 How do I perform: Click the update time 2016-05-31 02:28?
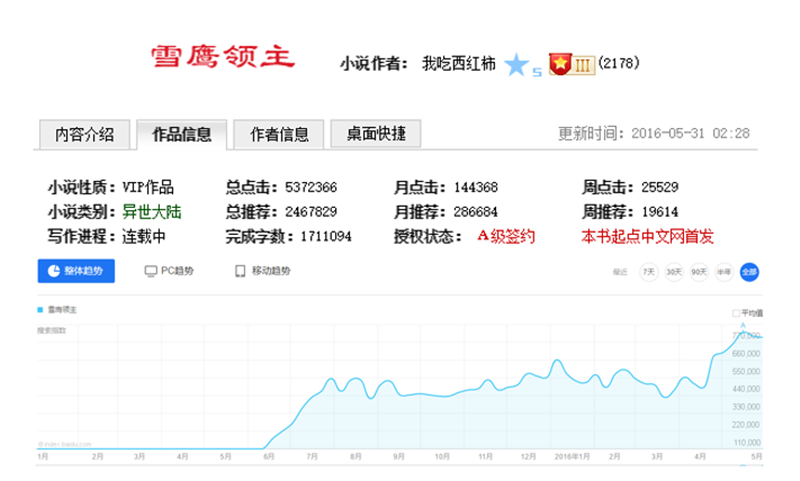(690, 134)
